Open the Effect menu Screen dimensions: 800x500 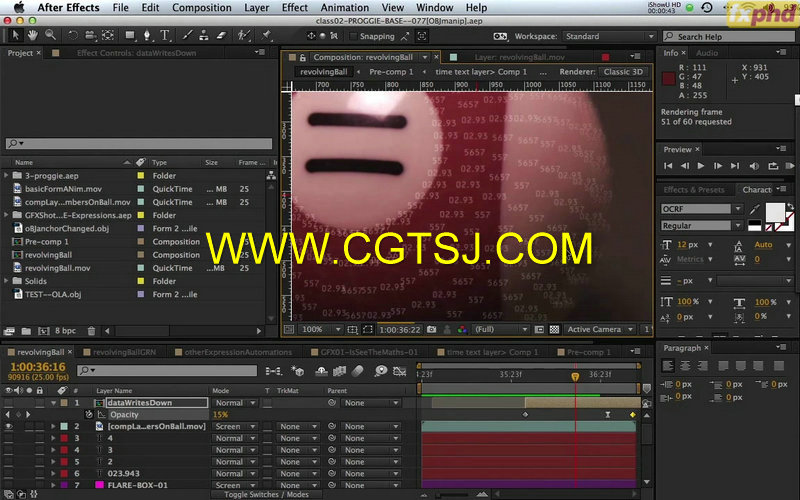click(x=294, y=8)
